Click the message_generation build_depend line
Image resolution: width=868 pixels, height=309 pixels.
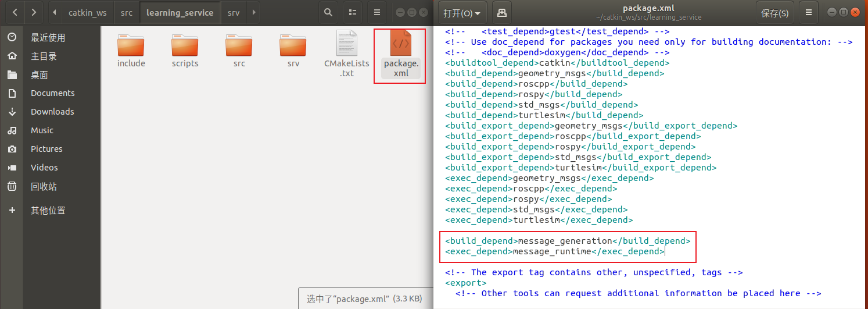coord(568,241)
